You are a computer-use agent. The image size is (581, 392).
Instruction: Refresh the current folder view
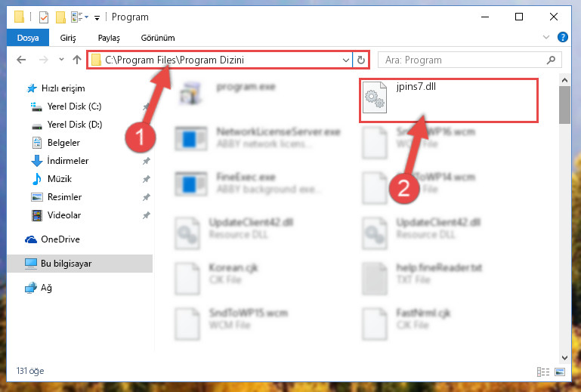tap(361, 60)
